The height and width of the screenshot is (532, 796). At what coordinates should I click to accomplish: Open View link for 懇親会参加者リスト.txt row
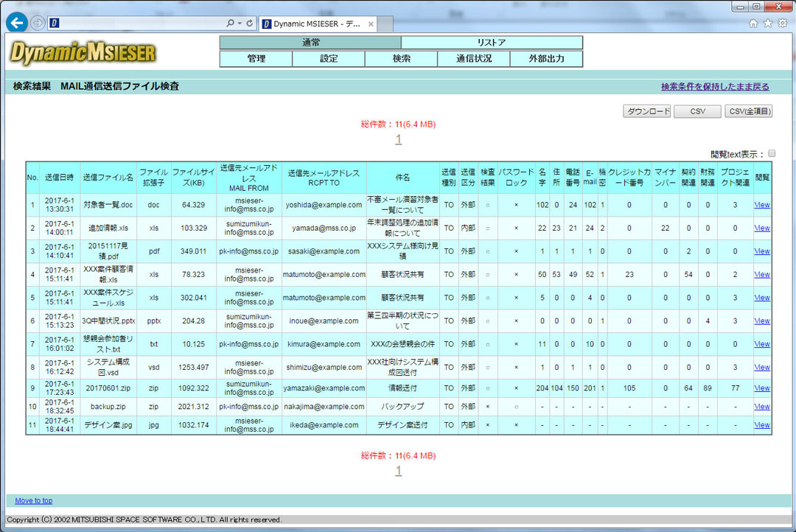coord(761,344)
